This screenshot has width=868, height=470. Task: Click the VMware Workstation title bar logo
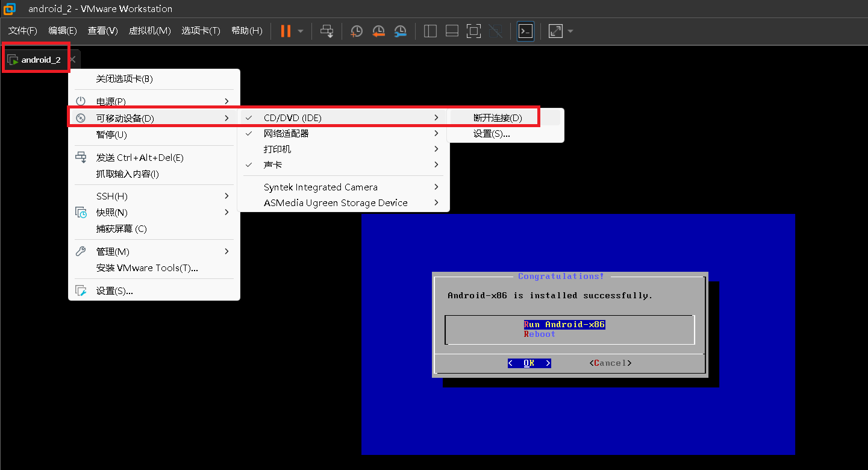[x=10, y=8]
